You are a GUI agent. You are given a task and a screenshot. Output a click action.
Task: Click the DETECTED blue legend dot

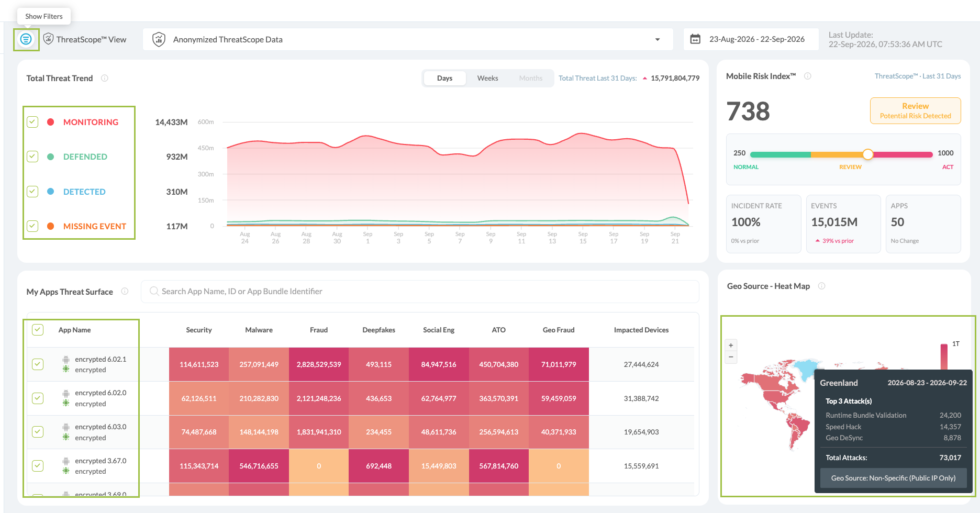click(51, 192)
